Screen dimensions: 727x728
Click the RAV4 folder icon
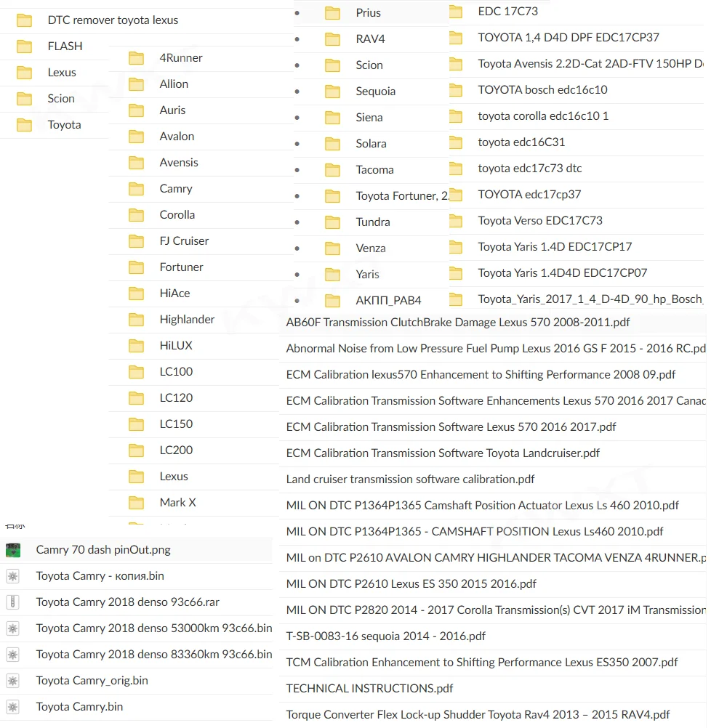(x=332, y=39)
